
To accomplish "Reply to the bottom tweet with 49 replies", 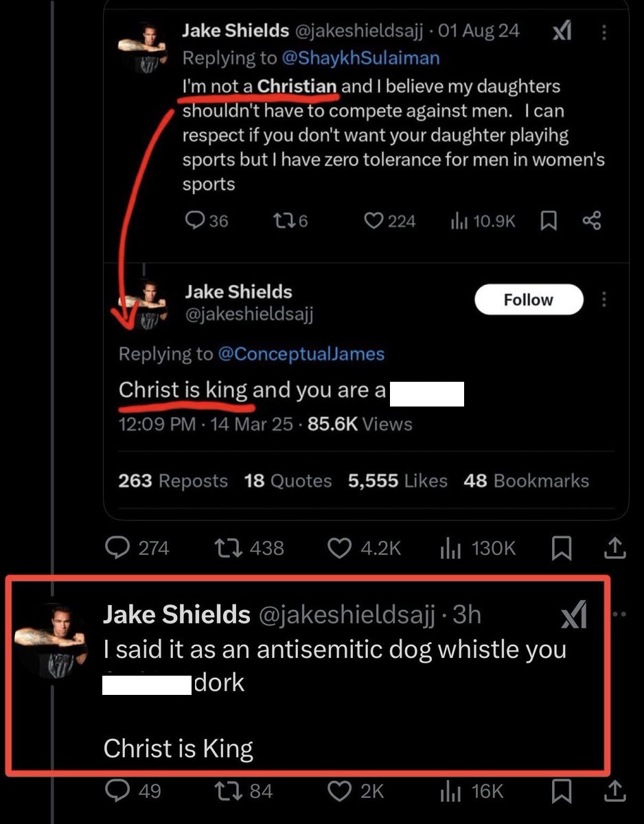I will (x=117, y=791).
